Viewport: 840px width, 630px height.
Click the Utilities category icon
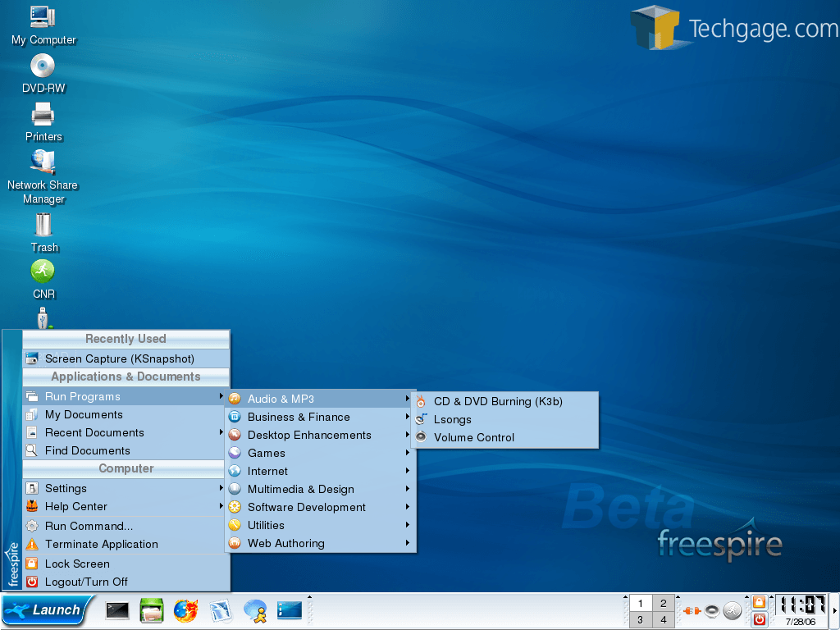tap(235, 525)
